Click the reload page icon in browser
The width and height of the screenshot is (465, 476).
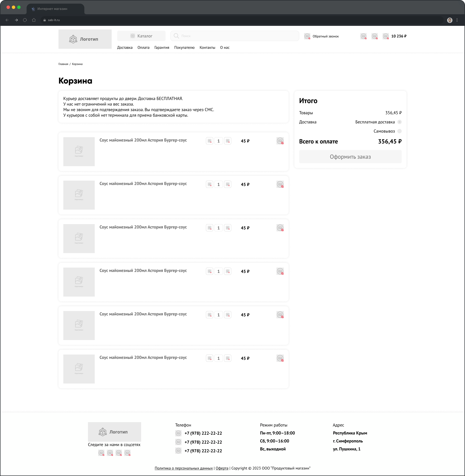click(25, 20)
